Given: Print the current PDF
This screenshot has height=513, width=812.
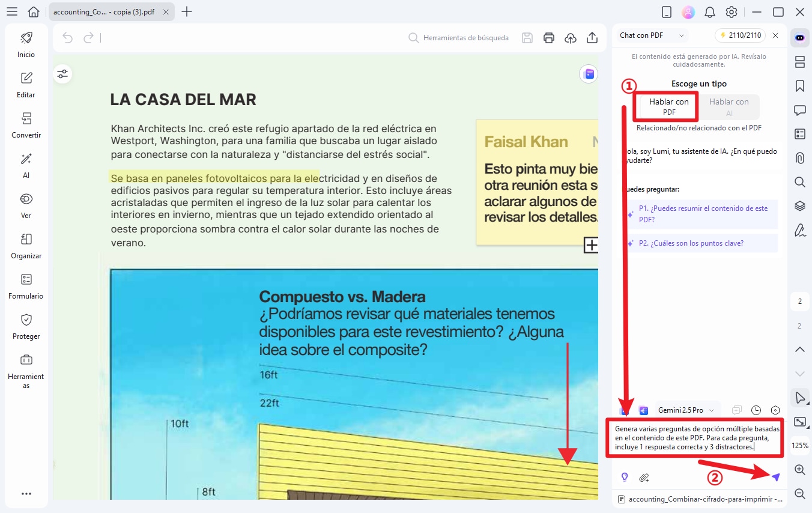Looking at the screenshot, I should pos(548,37).
